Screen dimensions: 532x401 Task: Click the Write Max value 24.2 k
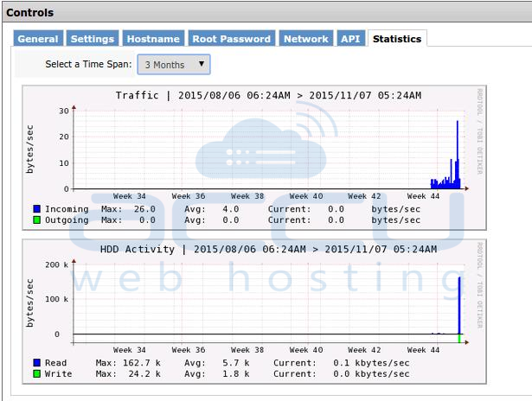click(x=144, y=374)
